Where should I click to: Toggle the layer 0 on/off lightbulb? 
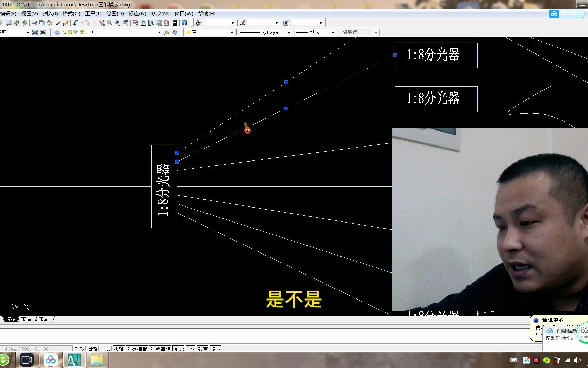(x=65, y=32)
